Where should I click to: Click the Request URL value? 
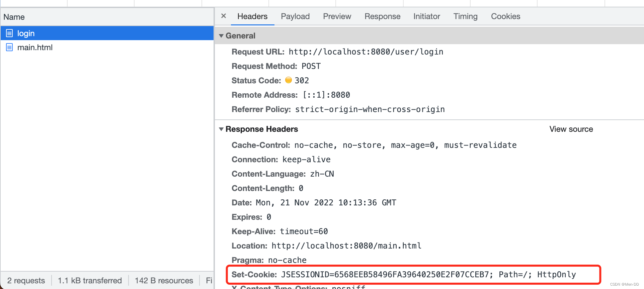click(x=366, y=52)
